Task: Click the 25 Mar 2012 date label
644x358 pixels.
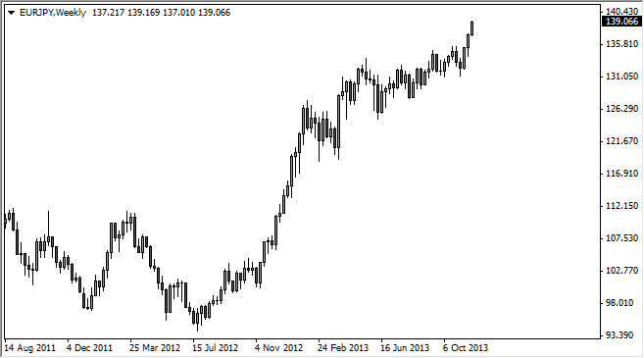Action: (155, 348)
